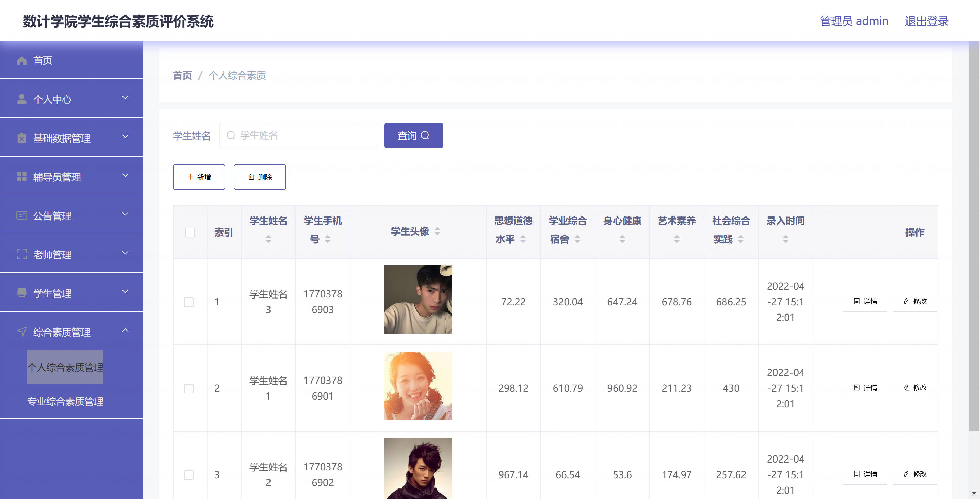Select the header select-all checkbox
Image resolution: width=980 pixels, height=499 pixels.
pos(190,232)
